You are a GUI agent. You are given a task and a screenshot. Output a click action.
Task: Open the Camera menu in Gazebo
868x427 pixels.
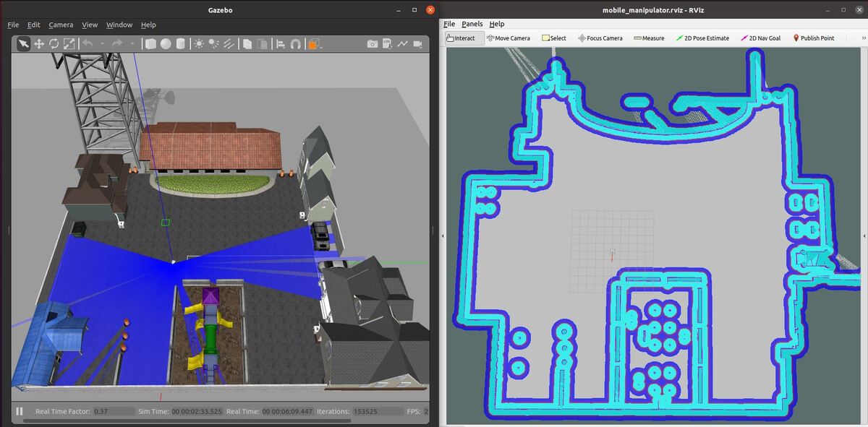61,24
